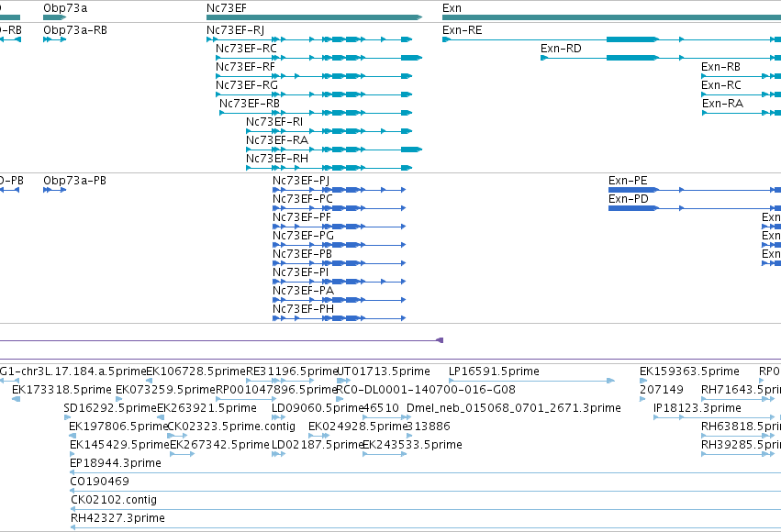Click the Nc73EF-PG protein label
781x532 pixels.
303,236
